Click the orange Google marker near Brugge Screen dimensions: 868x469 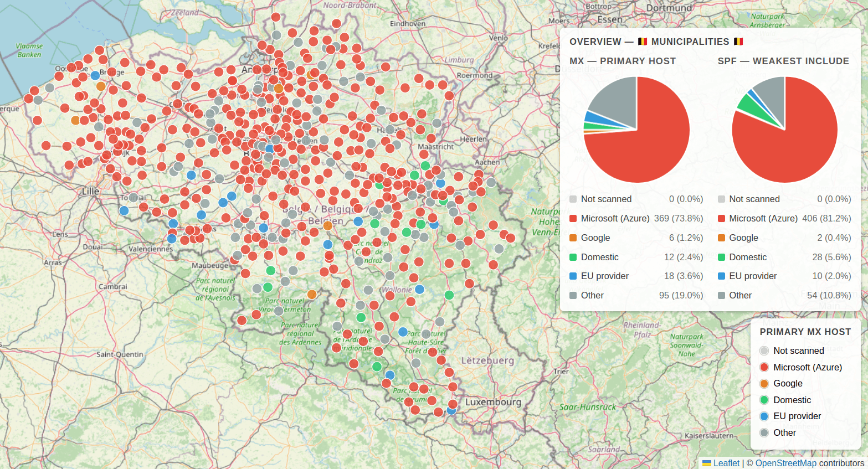tap(100, 86)
